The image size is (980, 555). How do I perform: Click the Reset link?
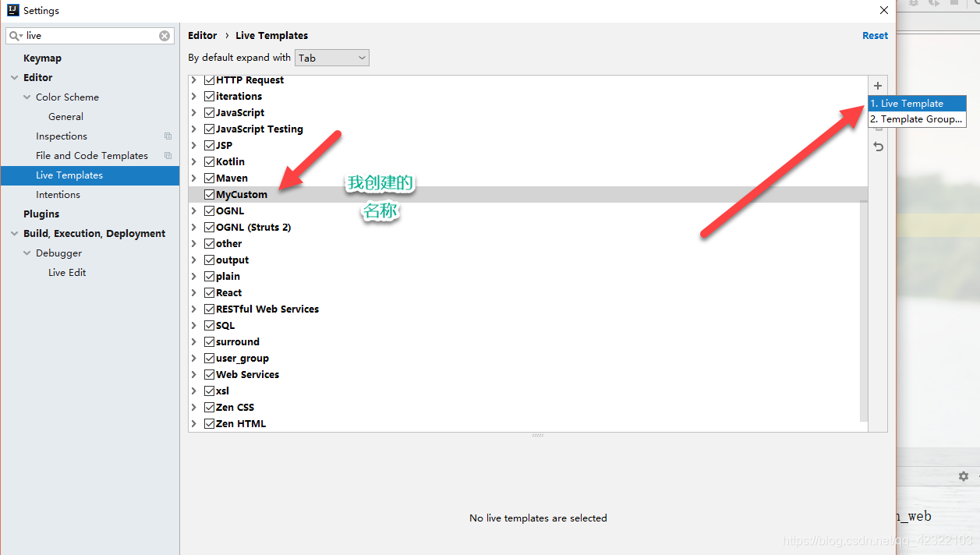(x=875, y=35)
